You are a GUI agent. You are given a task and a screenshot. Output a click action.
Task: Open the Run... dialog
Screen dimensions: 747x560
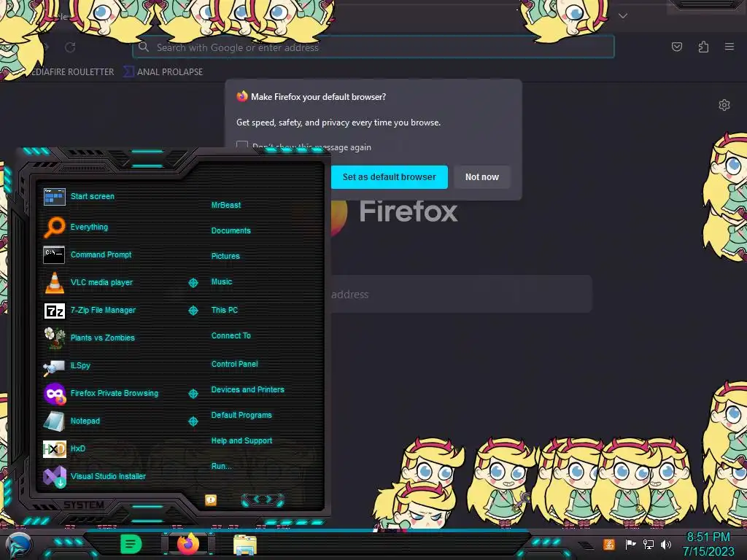221,466
